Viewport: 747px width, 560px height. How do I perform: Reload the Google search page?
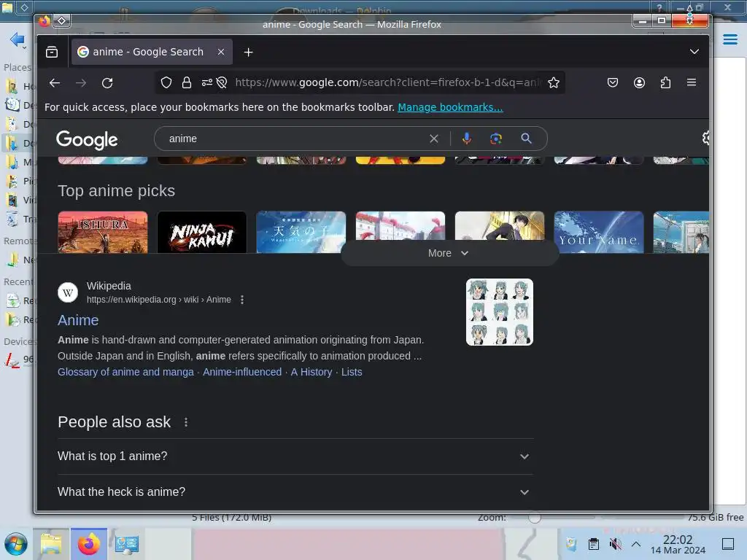[107, 83]
